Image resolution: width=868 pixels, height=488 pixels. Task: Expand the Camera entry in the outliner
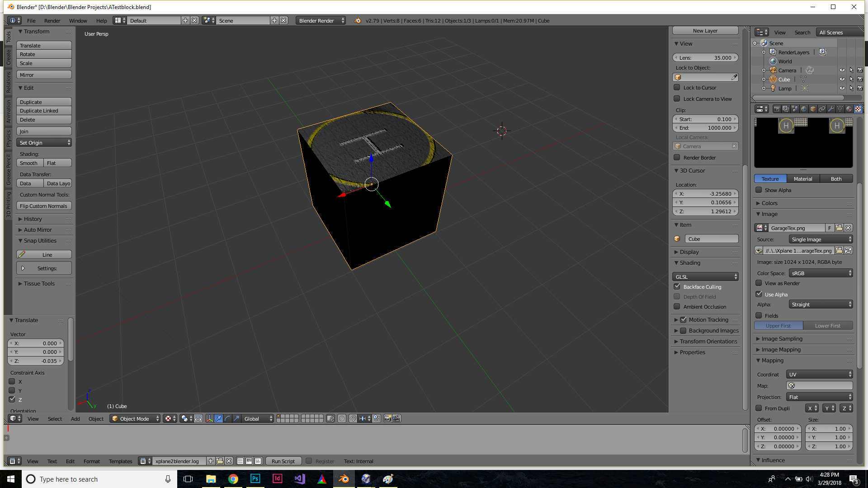[x=764, y=70]
